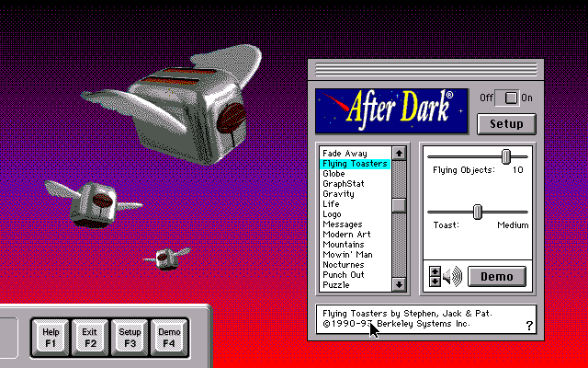
Task: Pick Messages in the module list
Action: (x=355, y=224)
